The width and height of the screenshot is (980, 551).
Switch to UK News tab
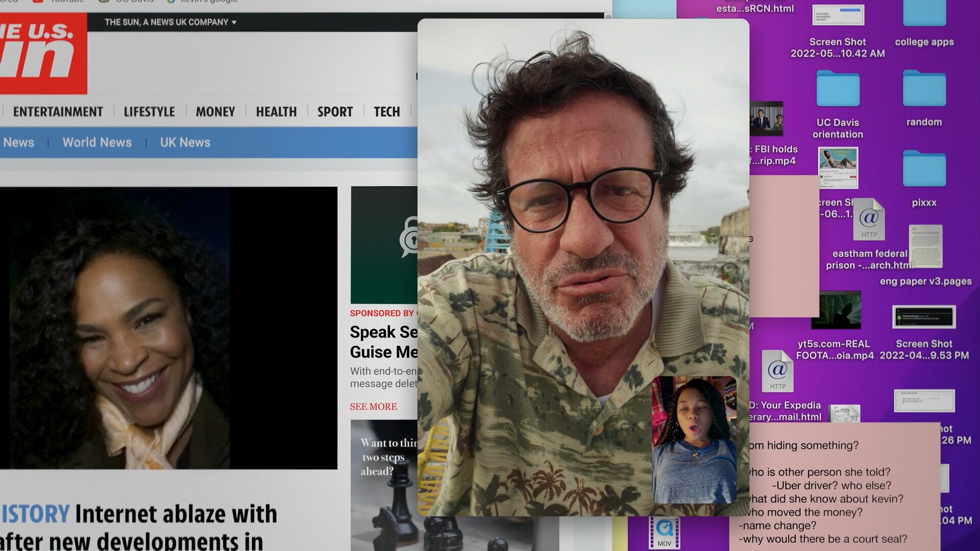point(185,142)
